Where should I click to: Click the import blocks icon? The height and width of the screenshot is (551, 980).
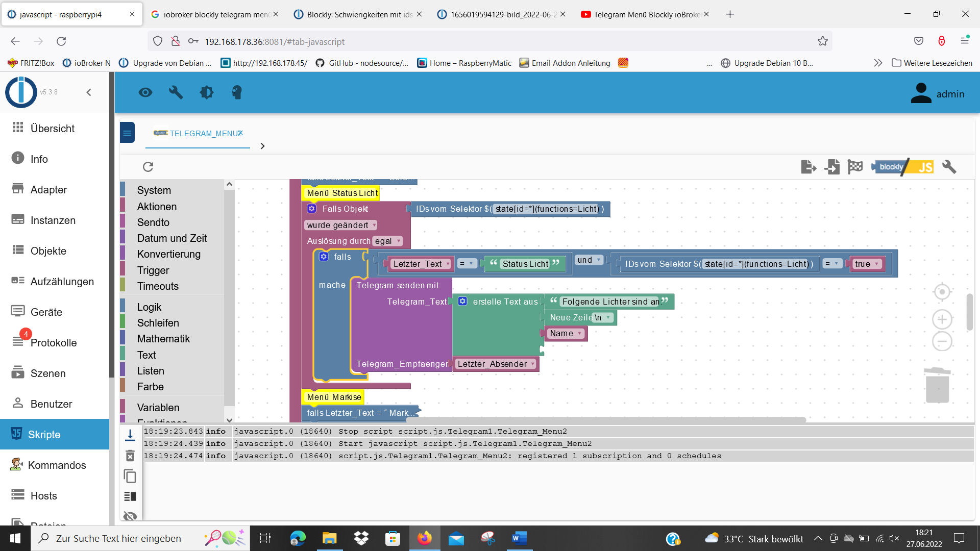(832, 167)
